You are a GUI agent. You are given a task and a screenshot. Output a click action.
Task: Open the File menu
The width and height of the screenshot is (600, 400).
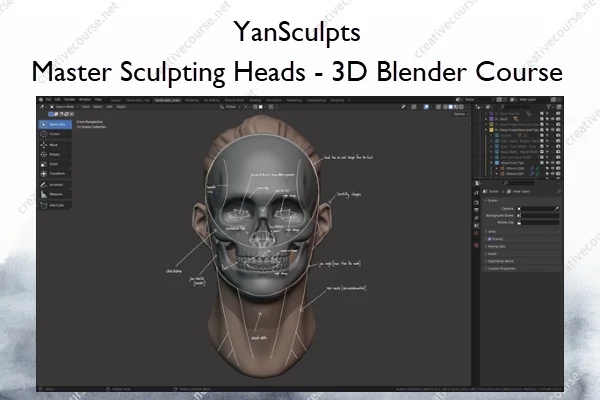point(48,100)
